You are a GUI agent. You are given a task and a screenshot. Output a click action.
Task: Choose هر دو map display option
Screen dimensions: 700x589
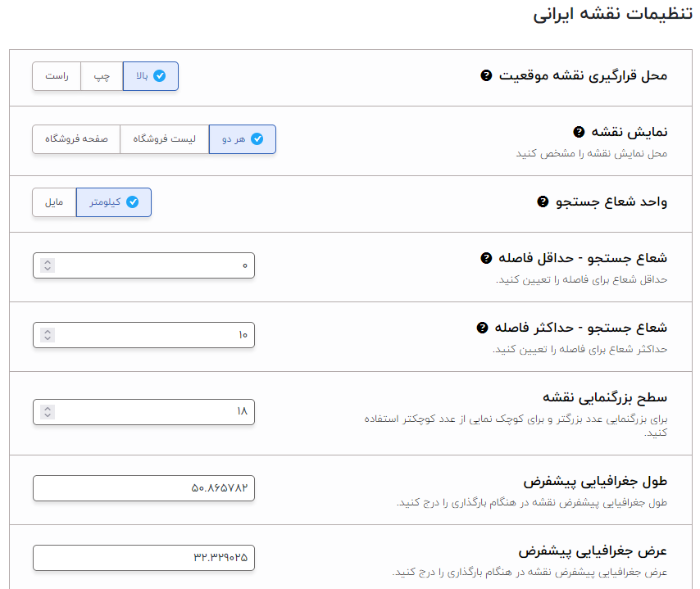click(243, 139)
